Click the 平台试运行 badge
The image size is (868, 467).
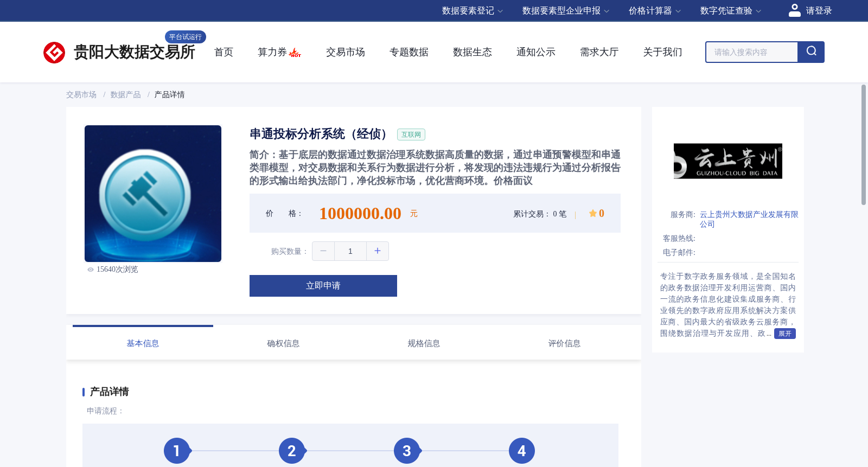(186, 37)
